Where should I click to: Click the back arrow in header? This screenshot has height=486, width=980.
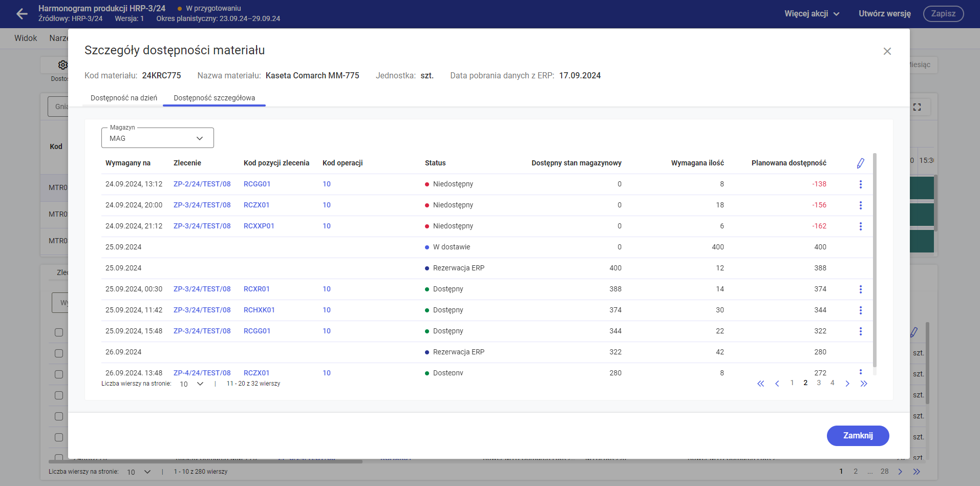22,14
